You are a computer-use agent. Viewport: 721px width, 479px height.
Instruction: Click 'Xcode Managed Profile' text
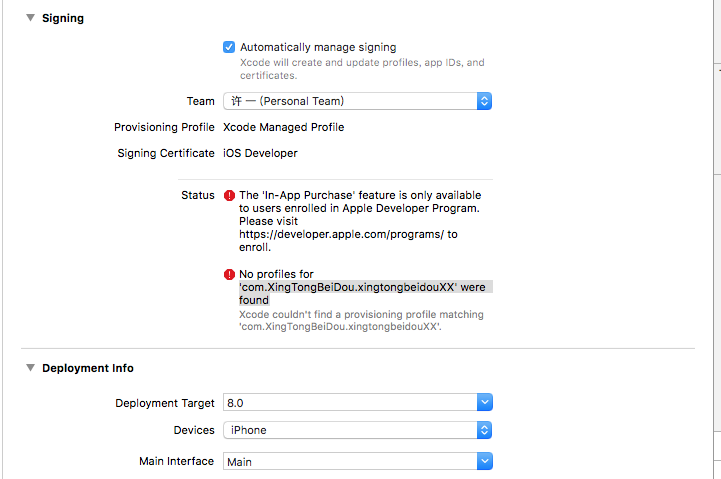283,127
